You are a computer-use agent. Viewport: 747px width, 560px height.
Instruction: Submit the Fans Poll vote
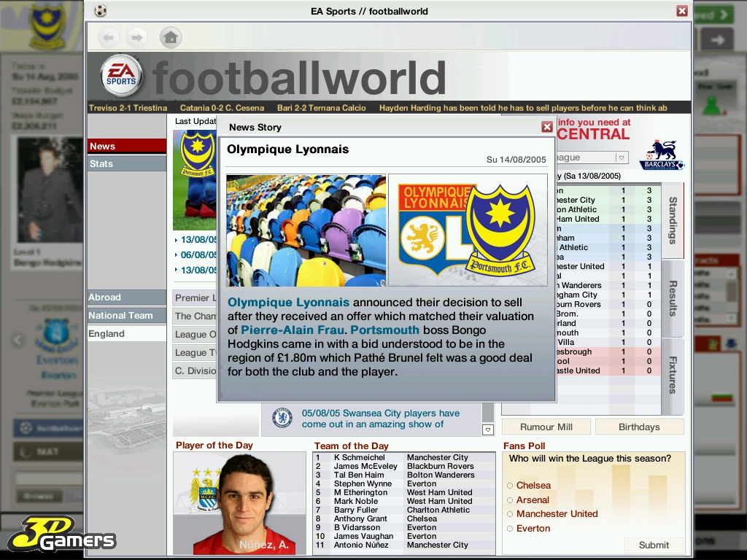654,545
